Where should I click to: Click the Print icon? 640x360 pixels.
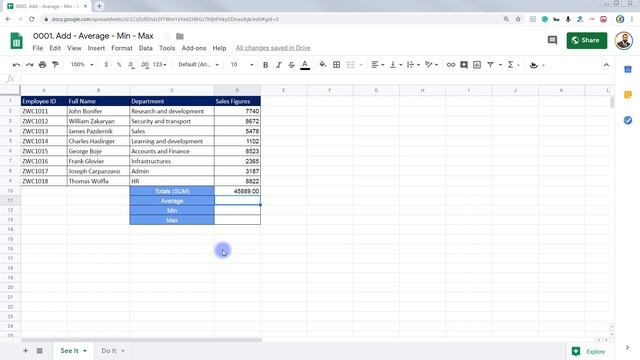[x=42, y=64]
